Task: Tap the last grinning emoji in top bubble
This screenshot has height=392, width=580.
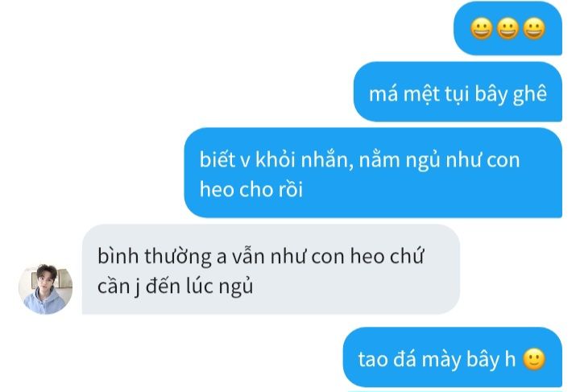Action: point(534,28)
